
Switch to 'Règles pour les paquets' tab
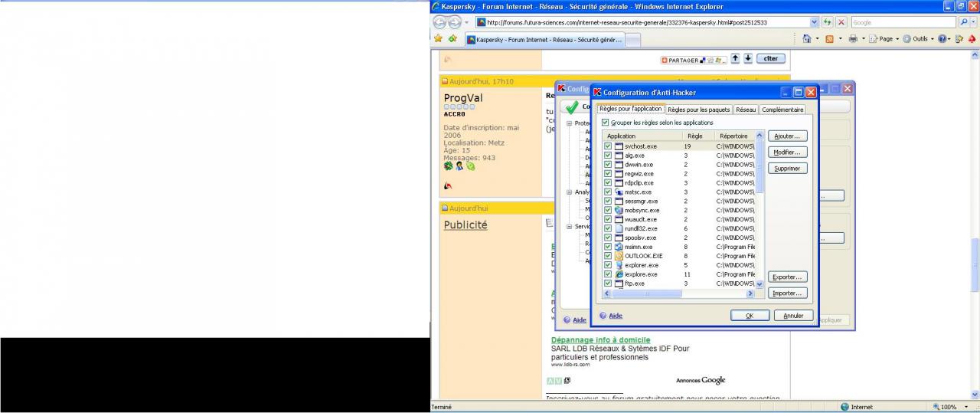coord(698,110)
